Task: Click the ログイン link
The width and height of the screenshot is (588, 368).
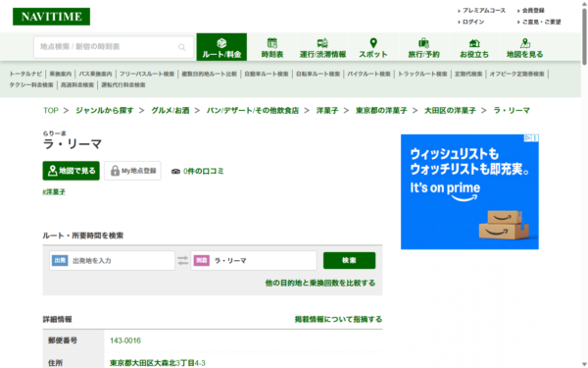Action: click(x=473, y=22)
